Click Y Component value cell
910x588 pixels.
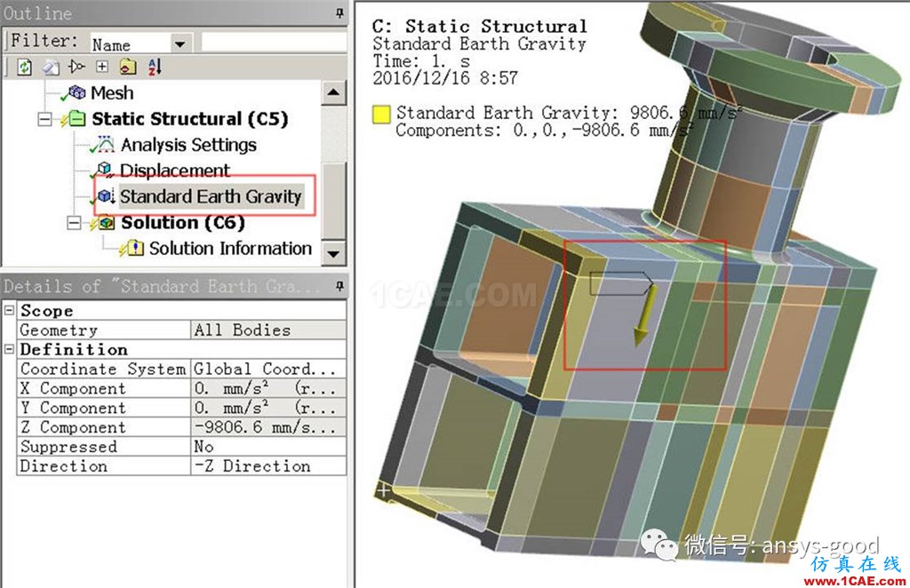tap(268, 408)
